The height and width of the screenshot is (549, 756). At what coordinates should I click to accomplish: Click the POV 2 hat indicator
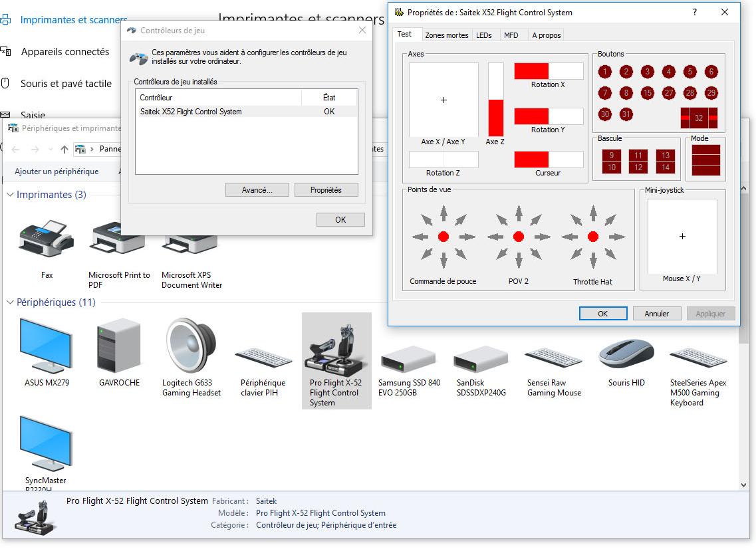519,237
